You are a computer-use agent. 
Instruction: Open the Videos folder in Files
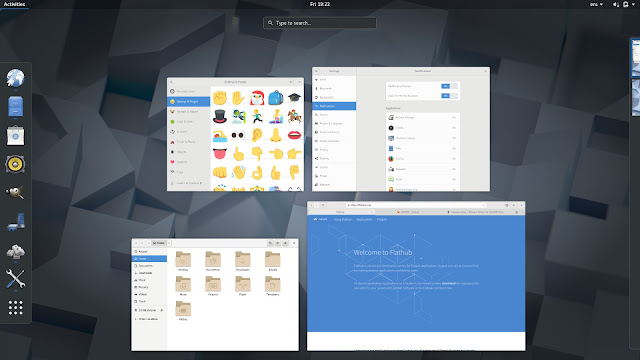(183, 311)
